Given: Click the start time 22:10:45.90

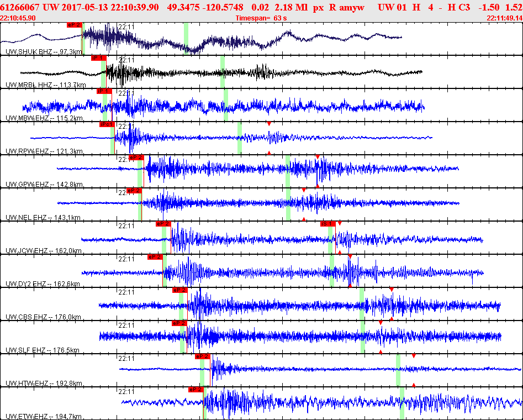Looking at the screenshot, I should click(x=18, y=18).
